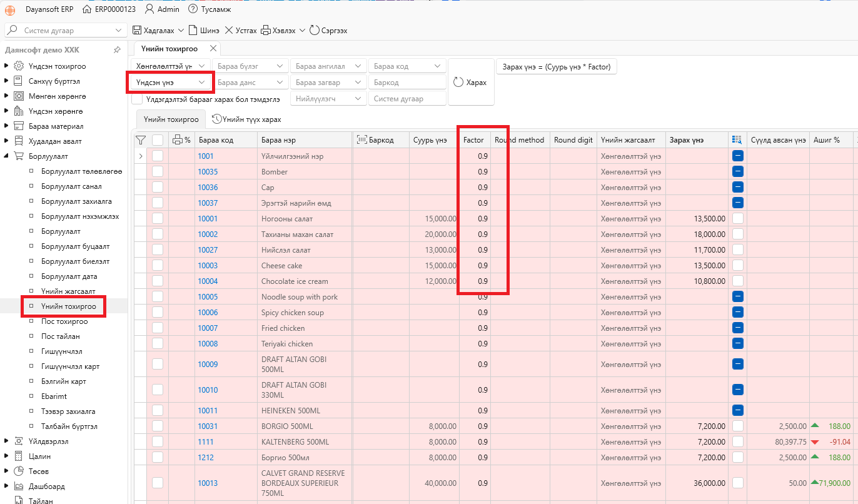Check the row checkbox for item 10035

[x=158, y=171]
